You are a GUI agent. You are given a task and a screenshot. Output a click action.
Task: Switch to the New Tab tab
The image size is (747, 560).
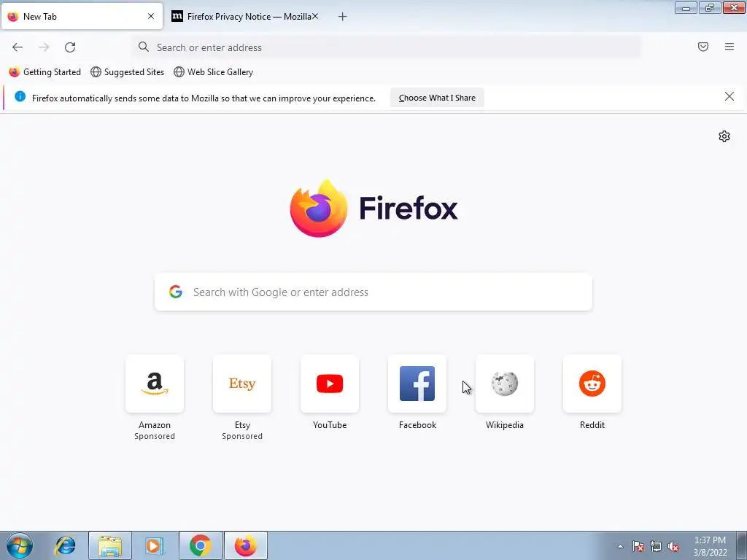point(82,16)
